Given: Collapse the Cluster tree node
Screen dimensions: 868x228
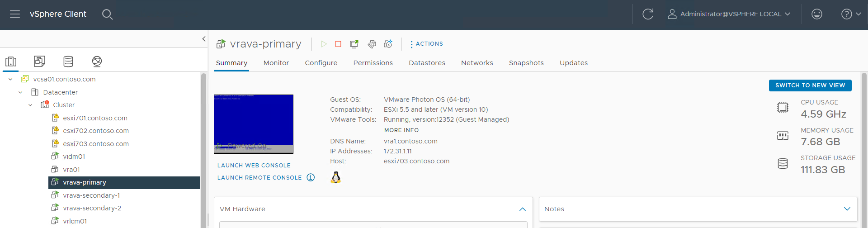Looking at the screenshot, I should tap(30, 105).
